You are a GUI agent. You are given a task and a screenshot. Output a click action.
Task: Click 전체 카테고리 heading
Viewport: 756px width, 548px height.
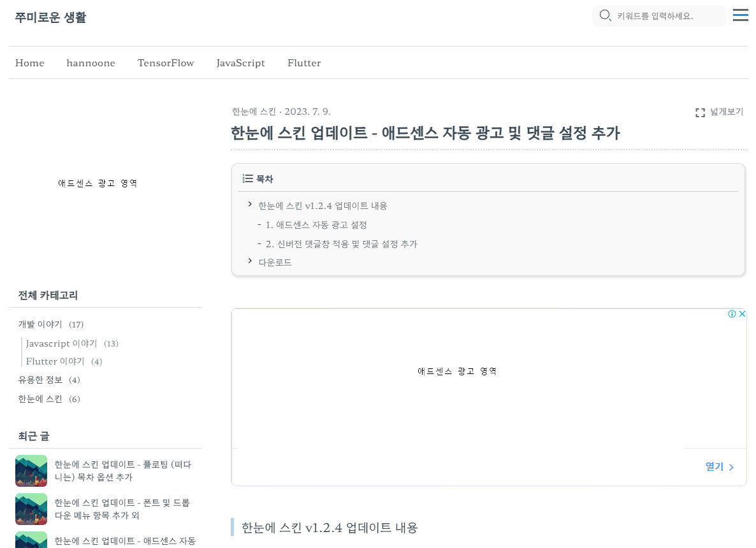pos(48,296)
